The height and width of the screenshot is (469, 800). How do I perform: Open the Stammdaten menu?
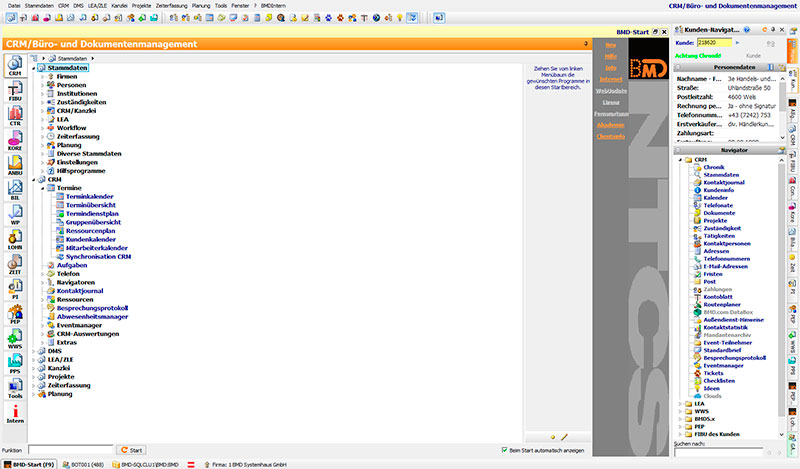[40, 5]
